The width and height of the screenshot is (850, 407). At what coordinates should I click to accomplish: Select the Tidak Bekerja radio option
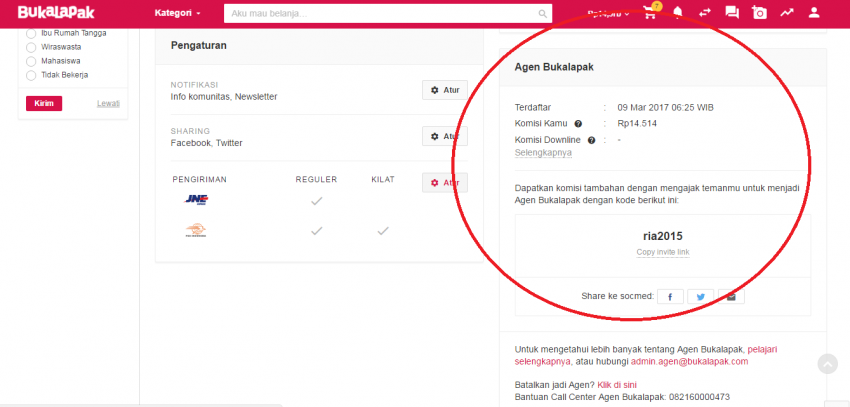31,75
